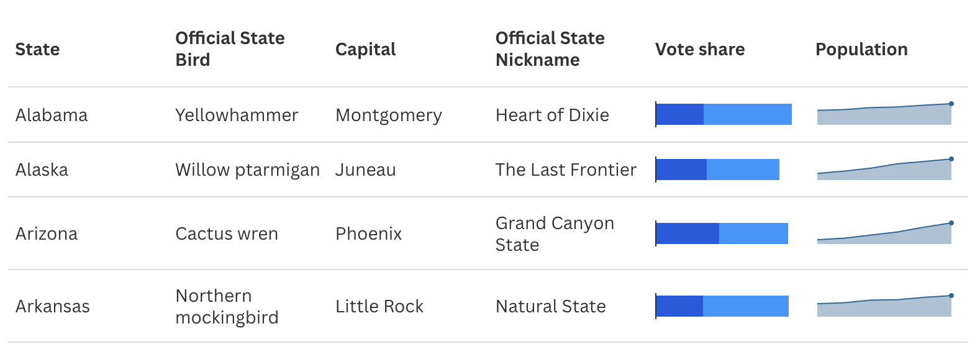This screenshot has width=980, height=344.
Task: Click Arkansas's light blue vote share bar
Action: 746,306
